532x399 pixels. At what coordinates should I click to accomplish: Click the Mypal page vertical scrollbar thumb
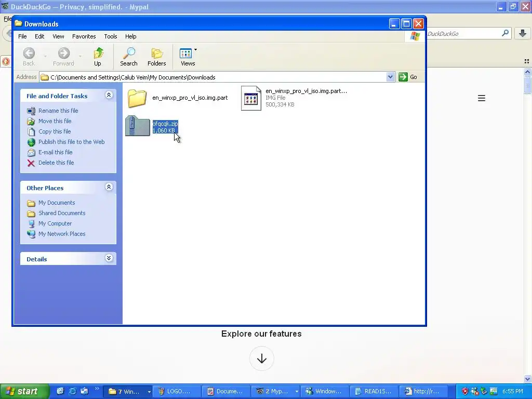(x=527, y=85)
